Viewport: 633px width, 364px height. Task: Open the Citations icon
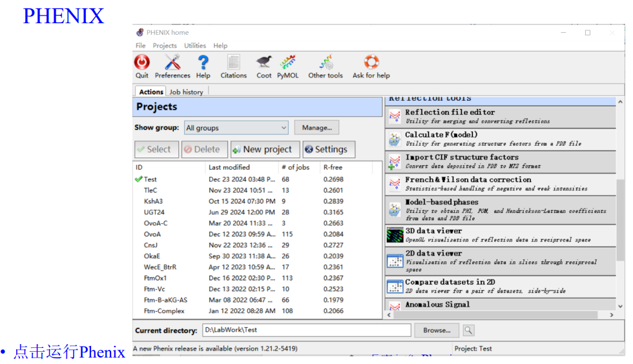pyautogui.click(x=233, y=63)
